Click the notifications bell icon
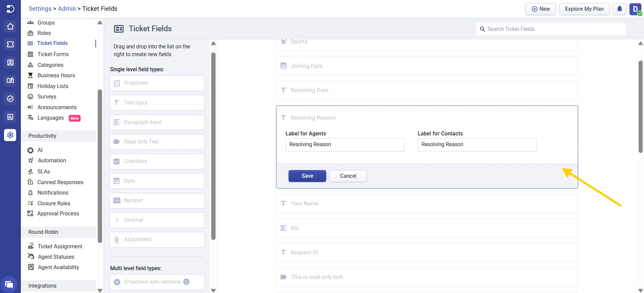The height and width of the screenshot is (293, 644). click(x=619, y=9)
